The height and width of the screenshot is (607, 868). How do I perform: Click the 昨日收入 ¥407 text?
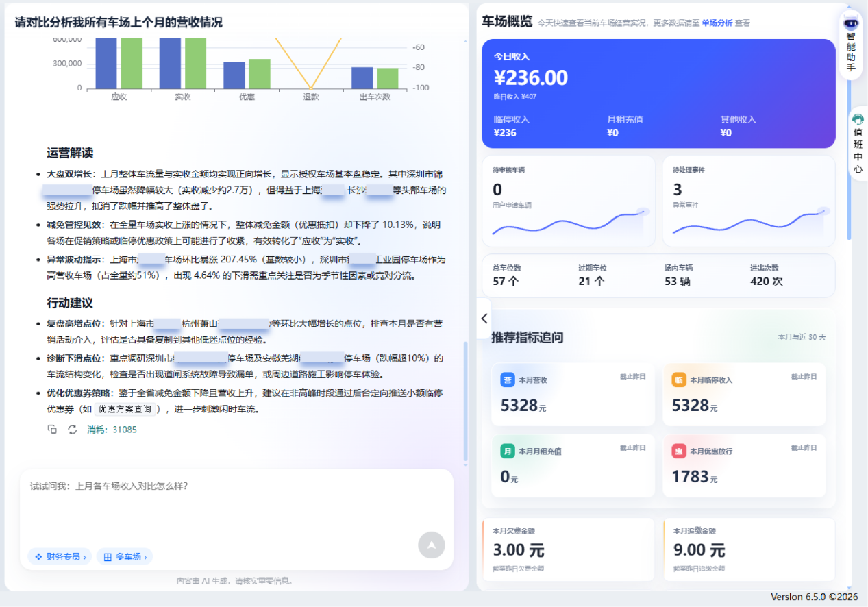coord(515,97)
